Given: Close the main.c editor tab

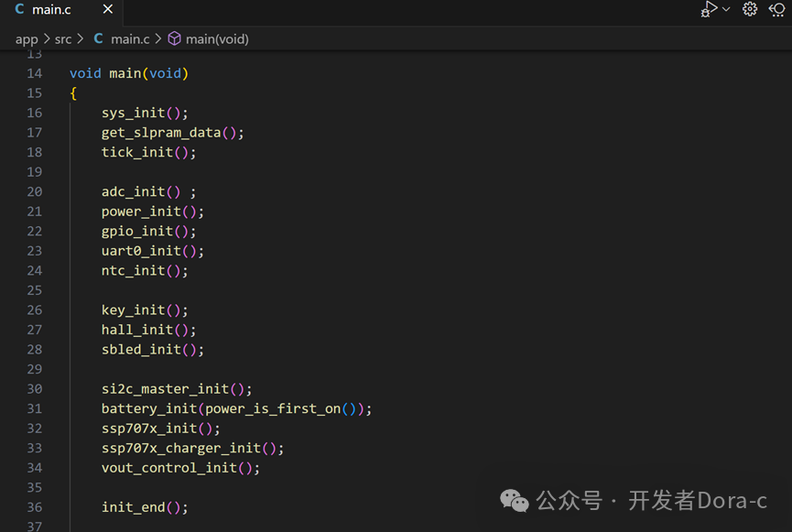Looking at the screenshot, I should click(107, 10).
